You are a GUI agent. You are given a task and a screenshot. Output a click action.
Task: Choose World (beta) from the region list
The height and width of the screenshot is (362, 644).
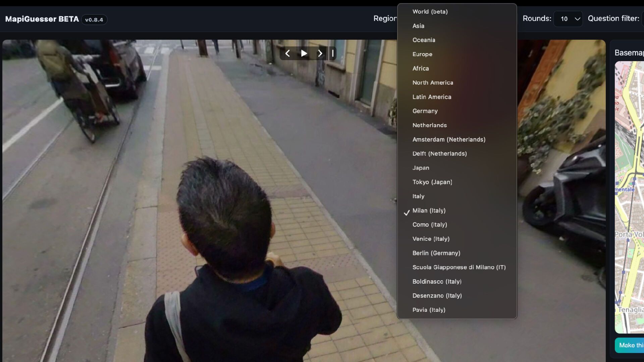point(430,12)
